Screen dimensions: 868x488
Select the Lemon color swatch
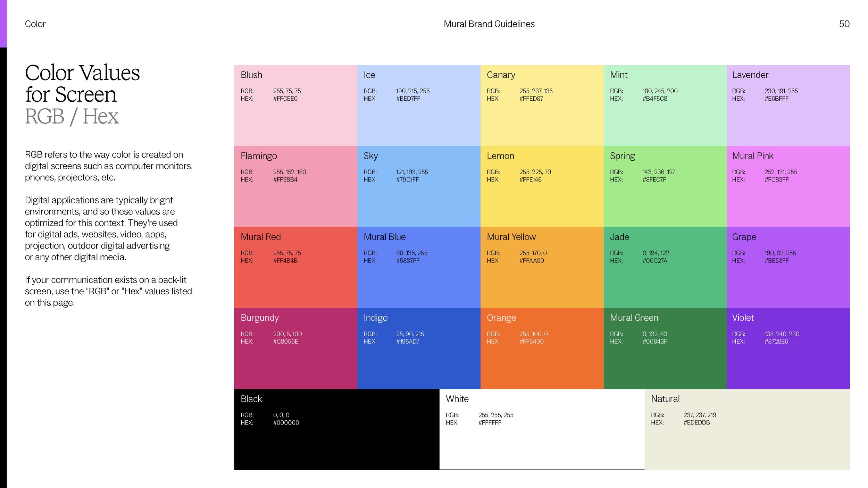point(542,186)
